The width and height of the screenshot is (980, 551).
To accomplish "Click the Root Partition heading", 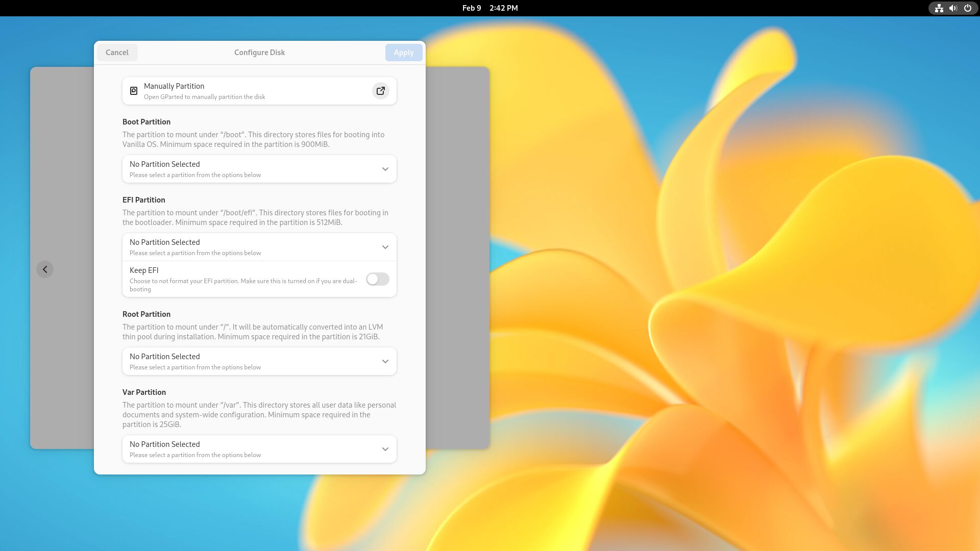I will click(146, 314).
